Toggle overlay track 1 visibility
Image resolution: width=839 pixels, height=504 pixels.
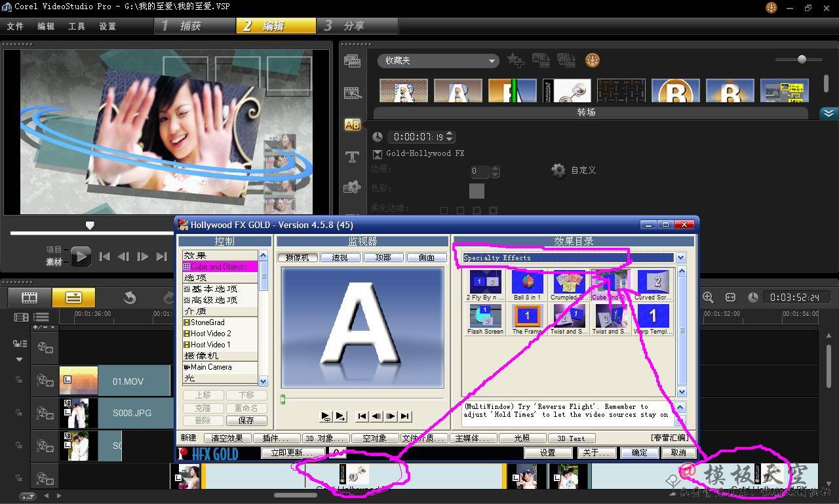coord(44,380)
